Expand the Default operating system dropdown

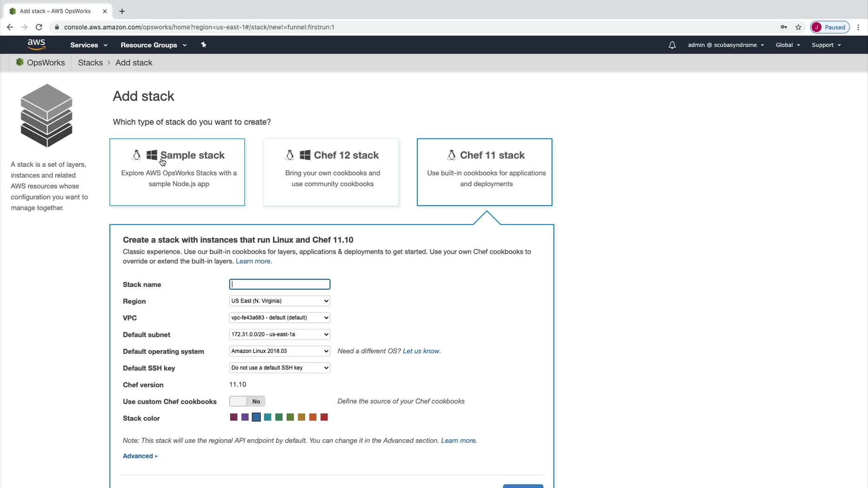(x=280, y=351)
